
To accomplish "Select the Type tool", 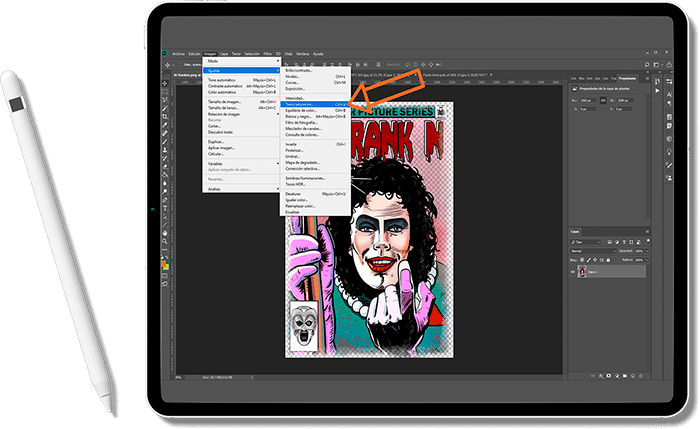I will [x=165, y=208].
